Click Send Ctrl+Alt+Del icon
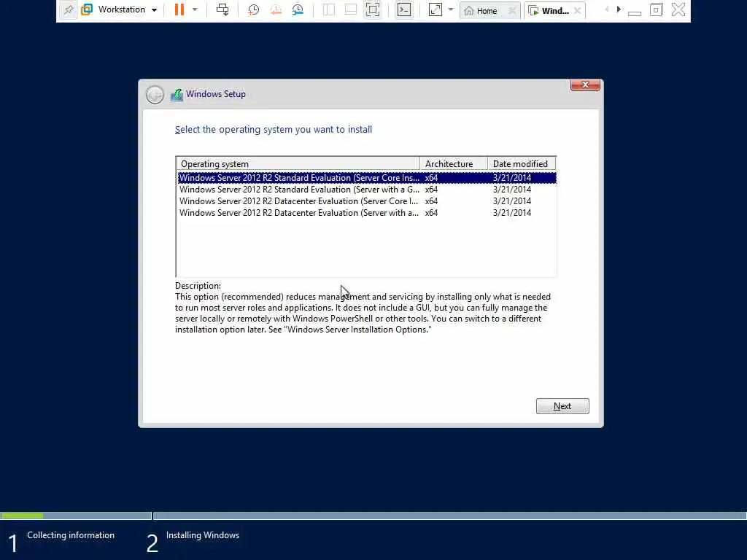This screenshot has height=560, width=747. [222, 9]
